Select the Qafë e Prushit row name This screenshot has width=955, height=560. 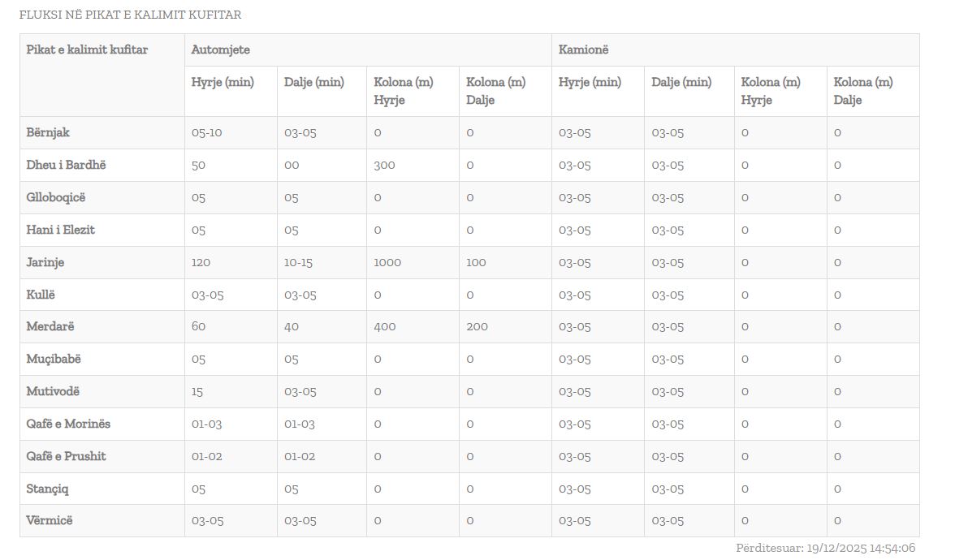[x=66, y=456]
